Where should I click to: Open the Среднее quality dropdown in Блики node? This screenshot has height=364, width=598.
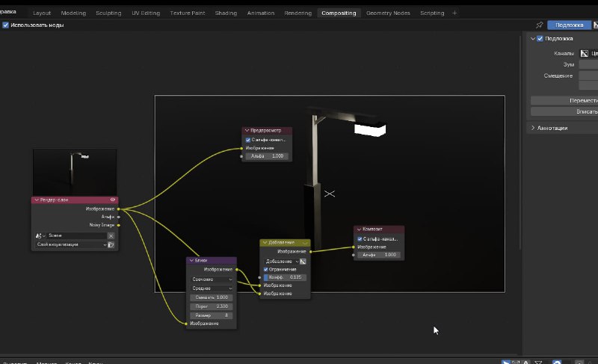point(212,289)
